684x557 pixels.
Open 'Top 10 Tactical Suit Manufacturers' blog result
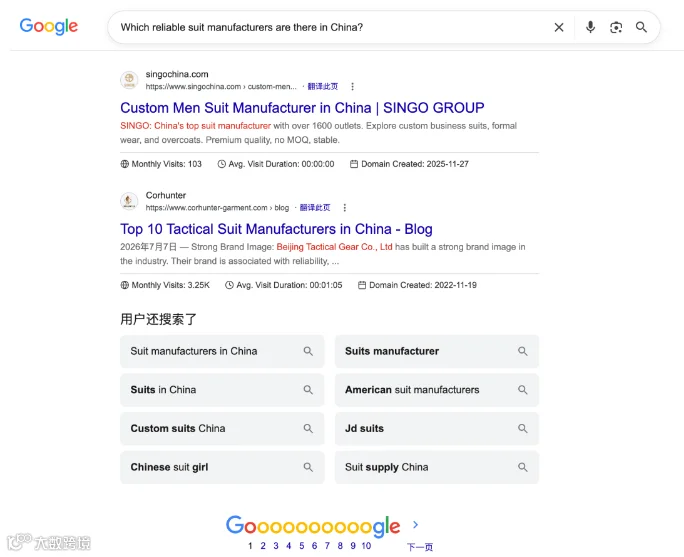[276, 229]
